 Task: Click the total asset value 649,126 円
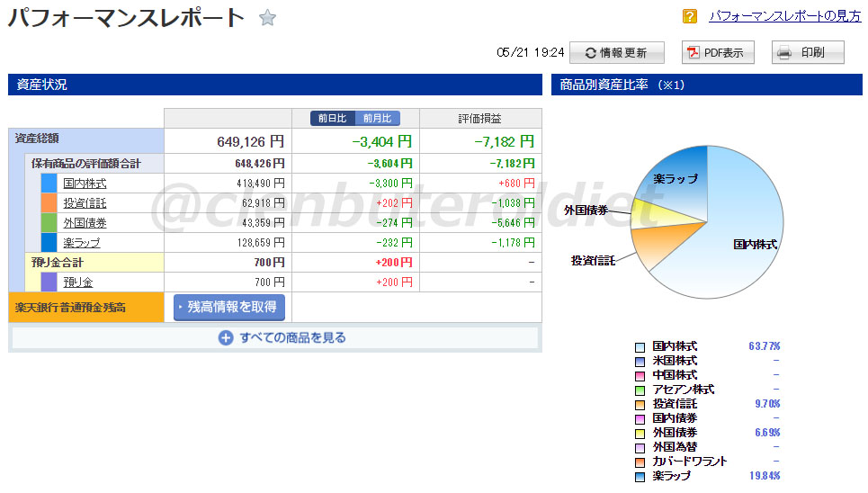[x=250, y=142]
